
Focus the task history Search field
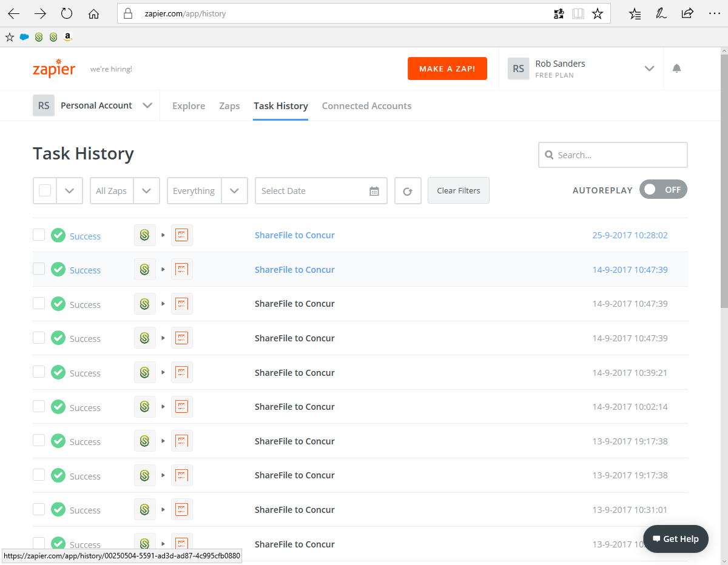coord(613,155)
